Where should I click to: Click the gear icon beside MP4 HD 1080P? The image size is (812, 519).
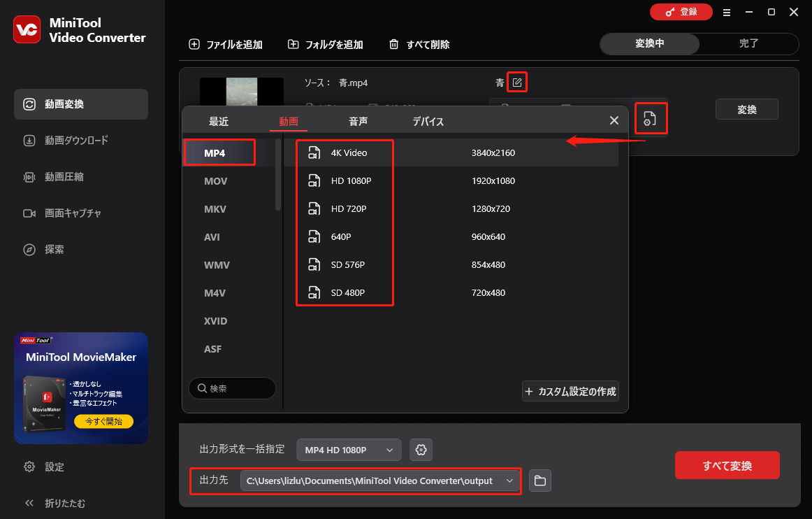[421, 450]
